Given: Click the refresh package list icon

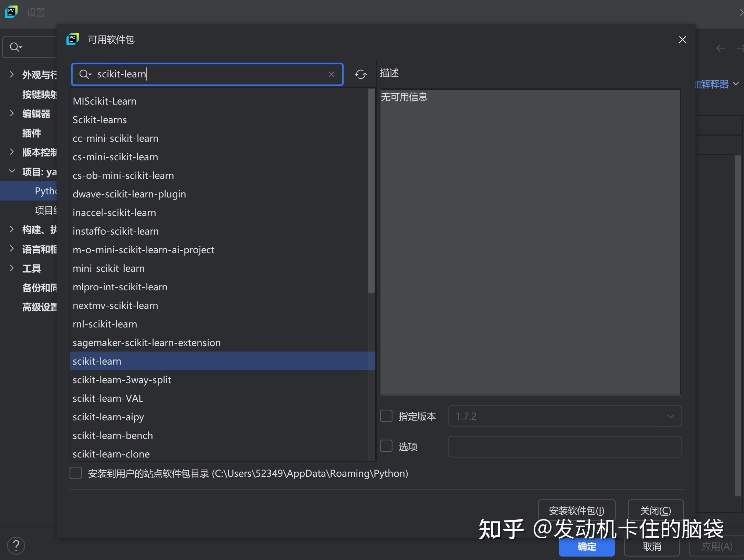Looking at the screenshot, I should coord(360,74).
